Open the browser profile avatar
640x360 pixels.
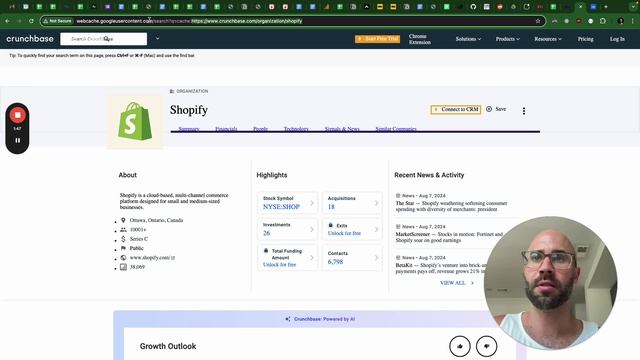coord(621,21)
